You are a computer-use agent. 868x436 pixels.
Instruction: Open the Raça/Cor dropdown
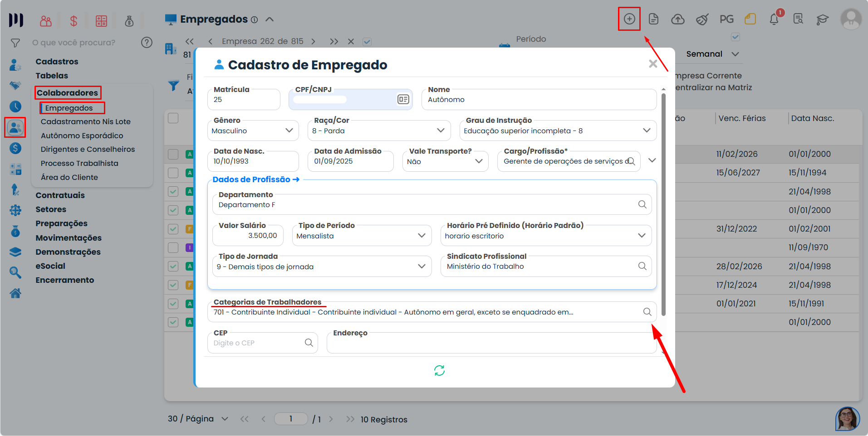tap(379, 131)
